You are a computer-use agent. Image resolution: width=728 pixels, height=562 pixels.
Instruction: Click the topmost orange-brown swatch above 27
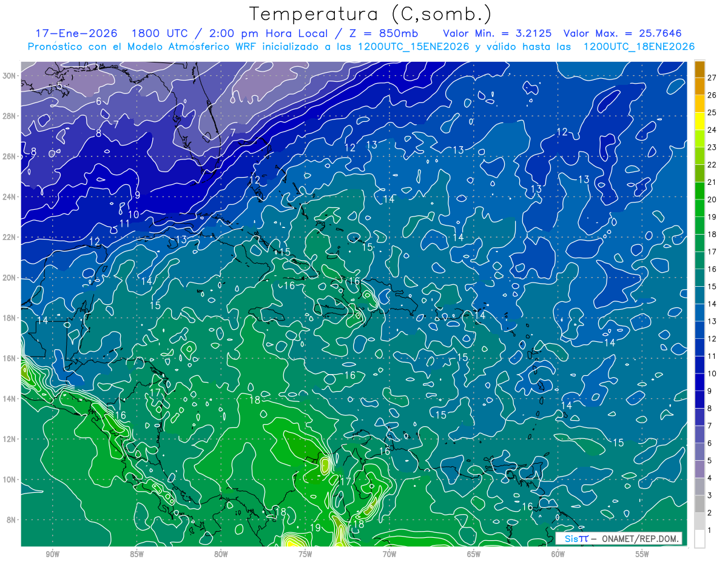click(699, 69)
